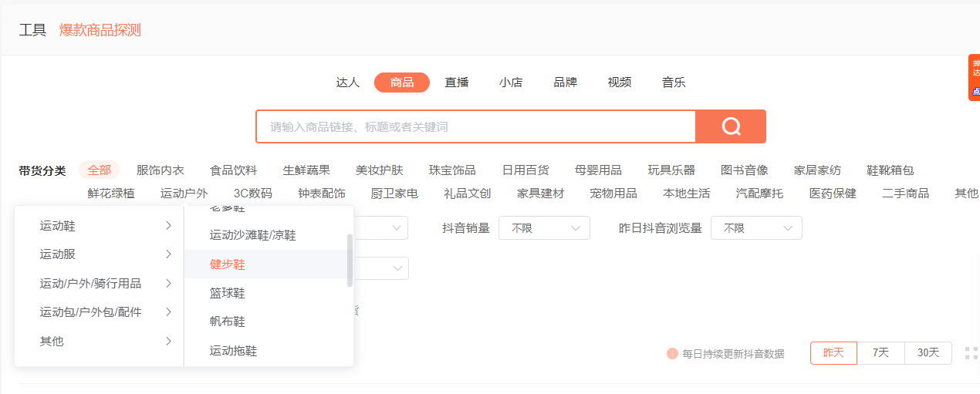The height and width of the screenshot is (394, 980).
Task: Select the 商品 tab
Action: tap(402, 83)
